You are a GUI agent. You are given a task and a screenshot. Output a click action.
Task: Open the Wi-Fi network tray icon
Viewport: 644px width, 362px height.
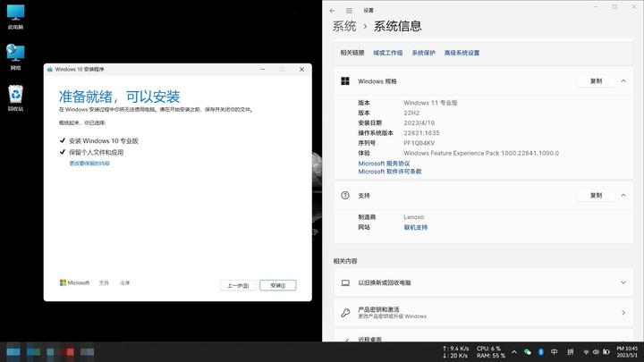coord(586,352)
